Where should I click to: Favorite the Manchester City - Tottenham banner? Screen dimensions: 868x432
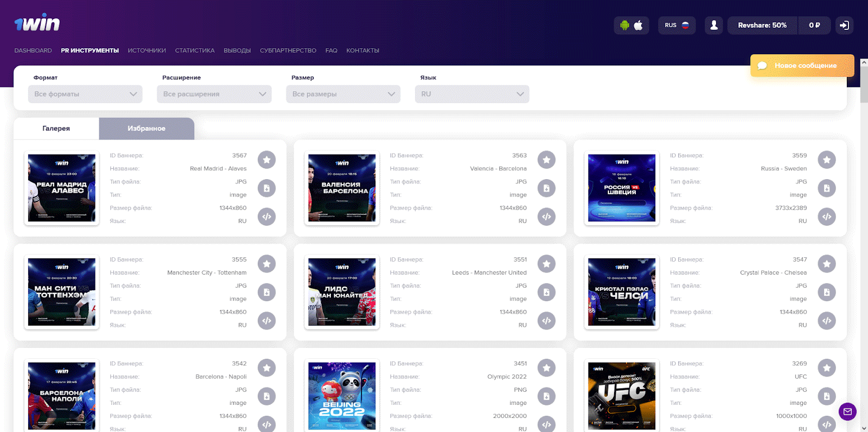[x=266, y=264]
